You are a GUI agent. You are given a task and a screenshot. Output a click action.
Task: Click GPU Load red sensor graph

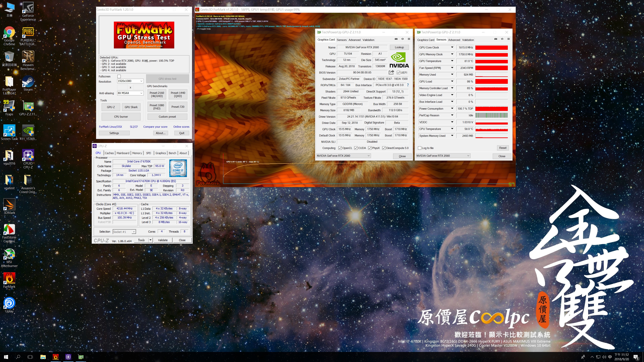click(492, 81)
